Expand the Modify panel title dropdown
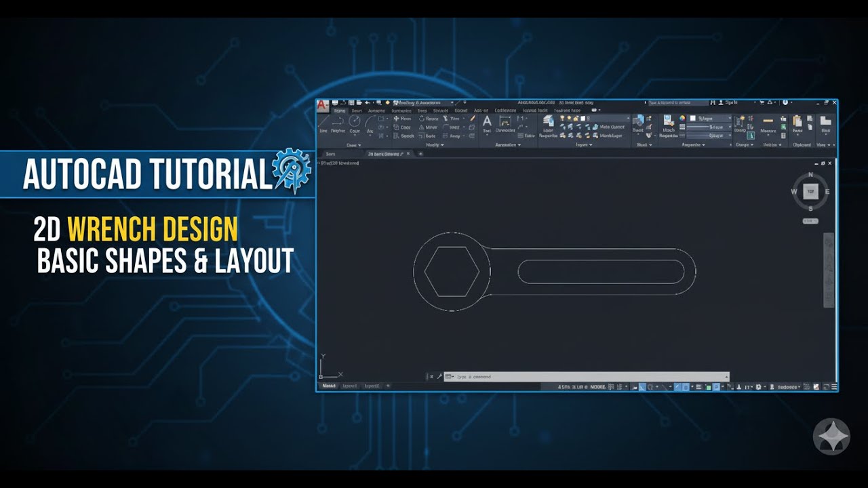This screenshot has height=488, width=868. coord(435,145)
